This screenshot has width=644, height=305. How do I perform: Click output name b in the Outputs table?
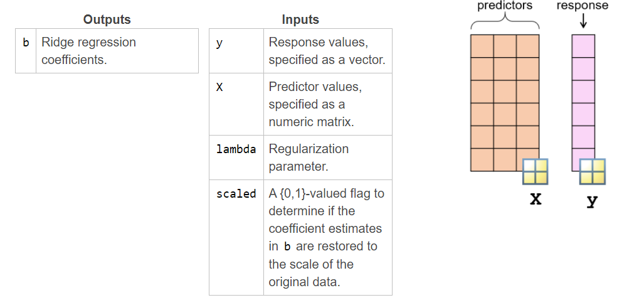(x=26, y=42)
